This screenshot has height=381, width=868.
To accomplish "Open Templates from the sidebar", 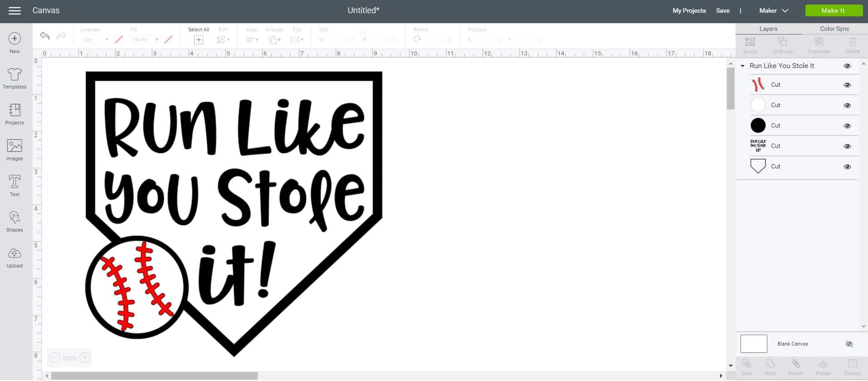I will tap(15, 79).
